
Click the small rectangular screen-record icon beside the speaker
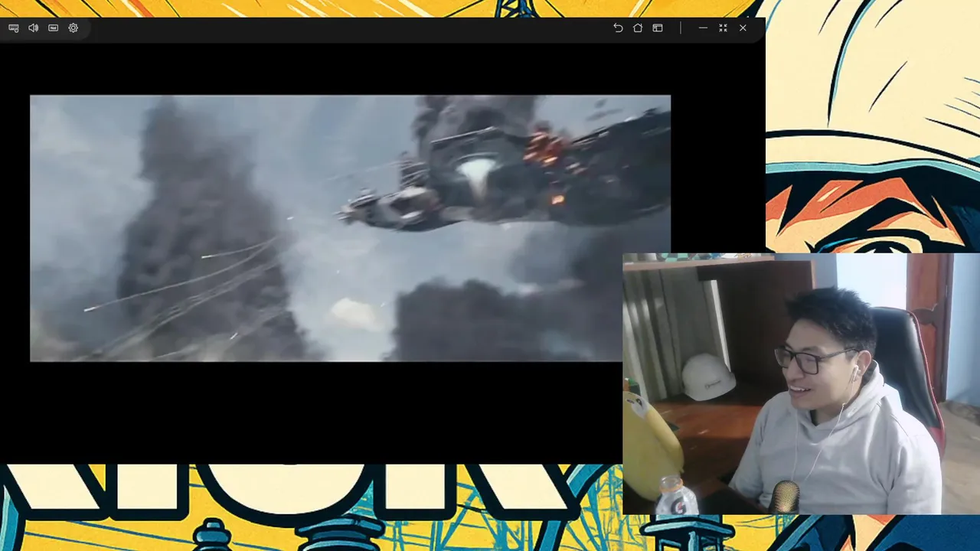click(54, 28)
